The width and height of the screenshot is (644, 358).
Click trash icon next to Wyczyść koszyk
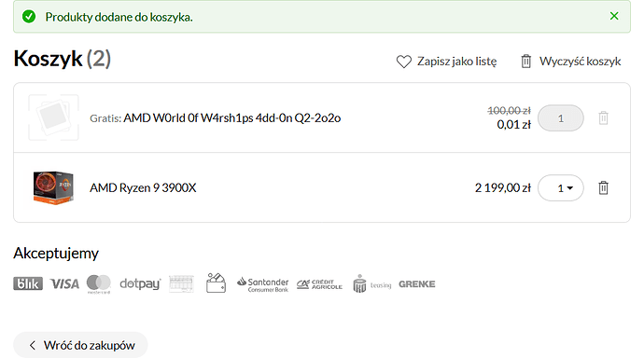(x=526, y=62)
